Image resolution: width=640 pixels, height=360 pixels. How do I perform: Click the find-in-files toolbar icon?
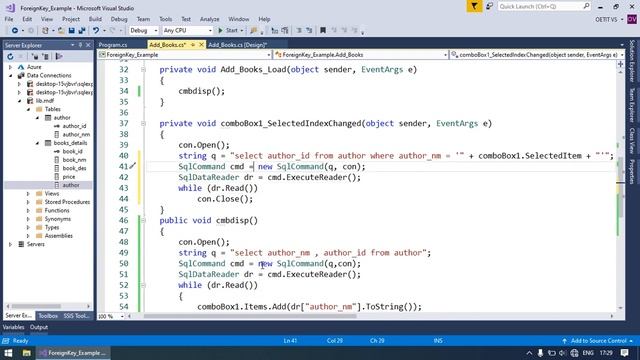(254, 31)
